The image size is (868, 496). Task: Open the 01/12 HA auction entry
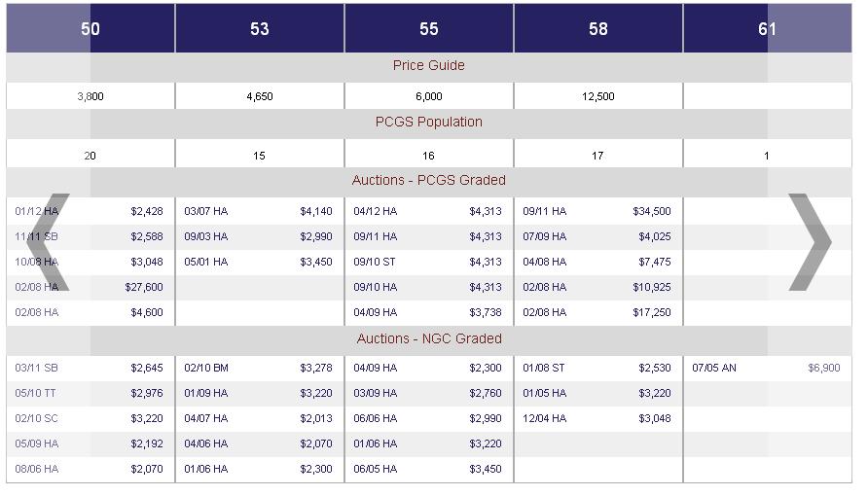coord(37,211)
